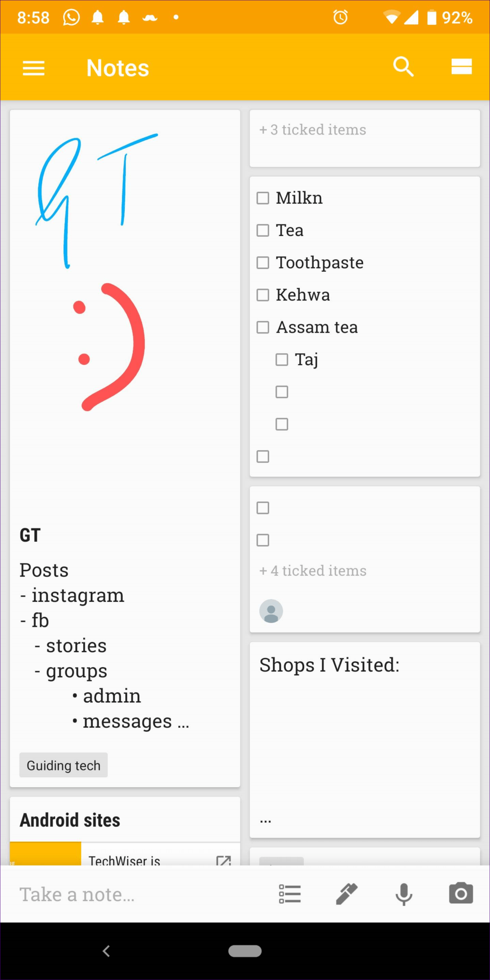Viewport: 490px width, 980px height.
Task: Expand the 3 ticked items list
Action: coord(313,130)
